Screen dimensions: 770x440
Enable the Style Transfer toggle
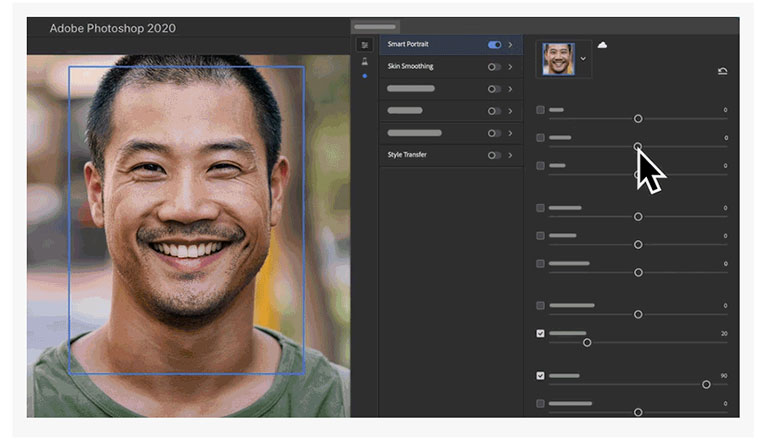494,155
